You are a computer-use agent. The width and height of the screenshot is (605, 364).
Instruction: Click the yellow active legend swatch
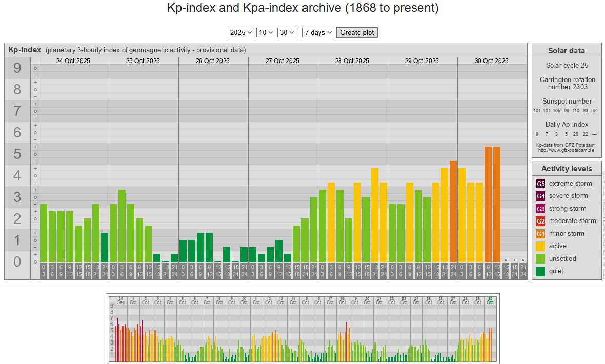540,246
